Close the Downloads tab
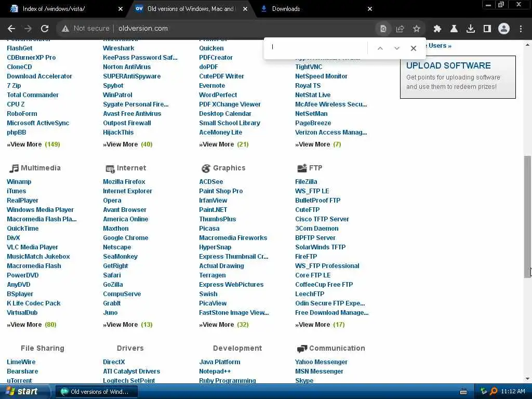 pos(370,9)
